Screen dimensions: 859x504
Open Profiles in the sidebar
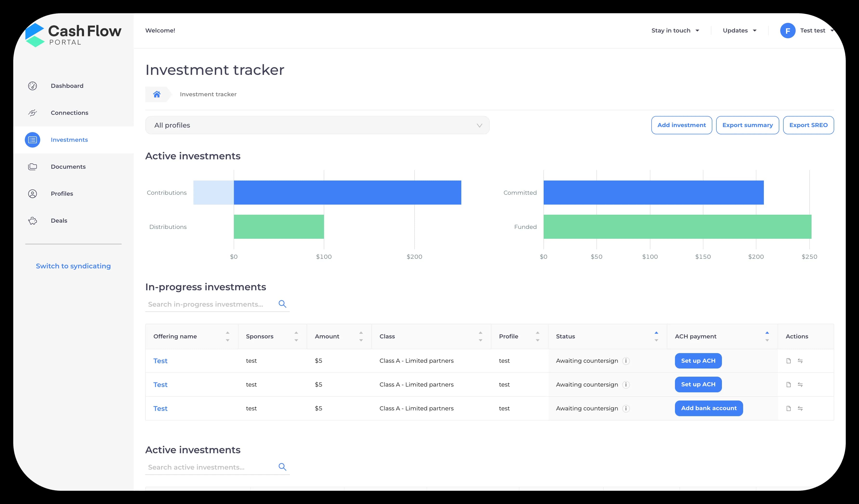pyautogui.click(x=62, y=194)
